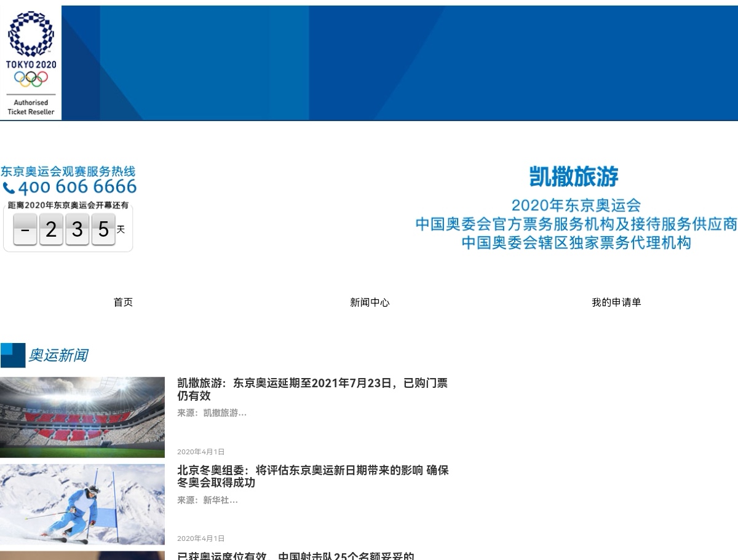738x560 pixels.
Task: Open 我的申请单 in the navigation bar
Action: (616, 302)
